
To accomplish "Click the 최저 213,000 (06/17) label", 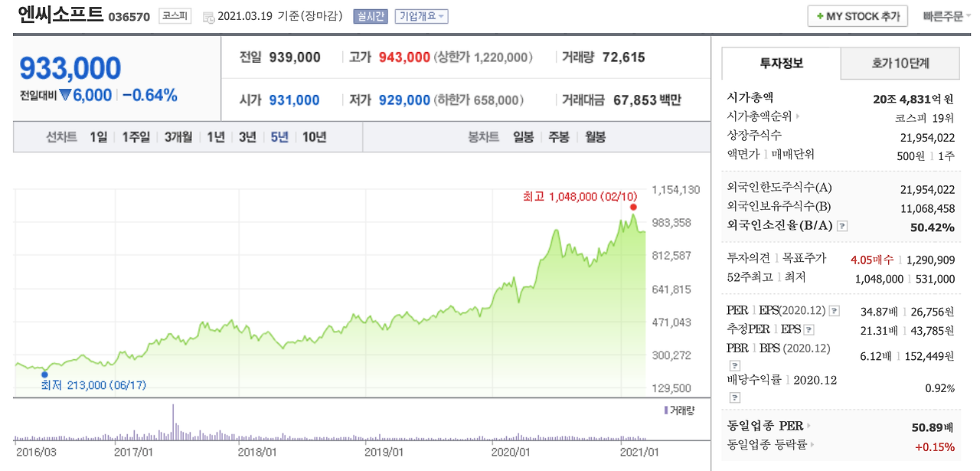I will (x=93, y=385).
